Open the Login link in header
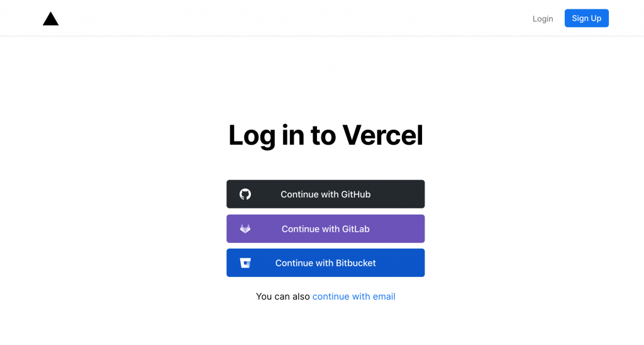This screenshot has width=644, height=345. tap(543, 18)
